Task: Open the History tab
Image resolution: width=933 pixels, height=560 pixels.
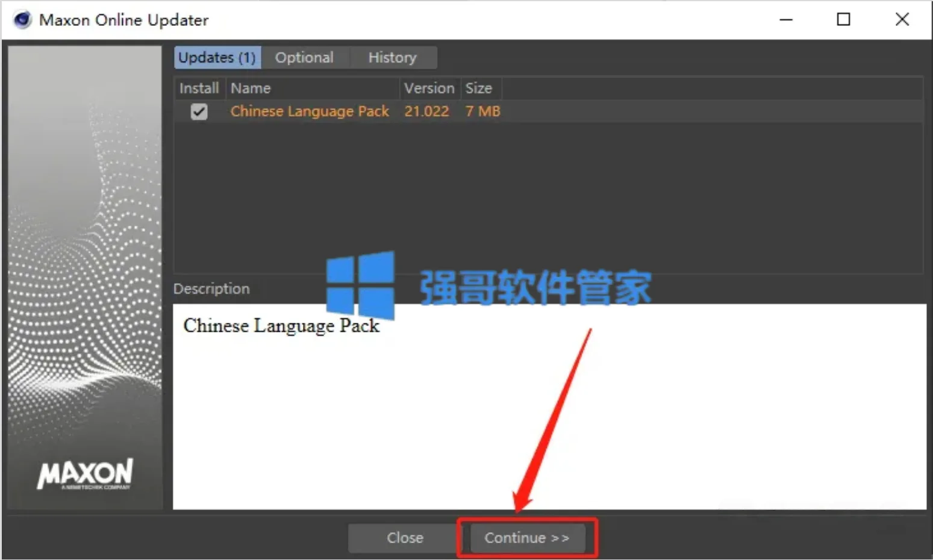Action: [x=392, y=58]
